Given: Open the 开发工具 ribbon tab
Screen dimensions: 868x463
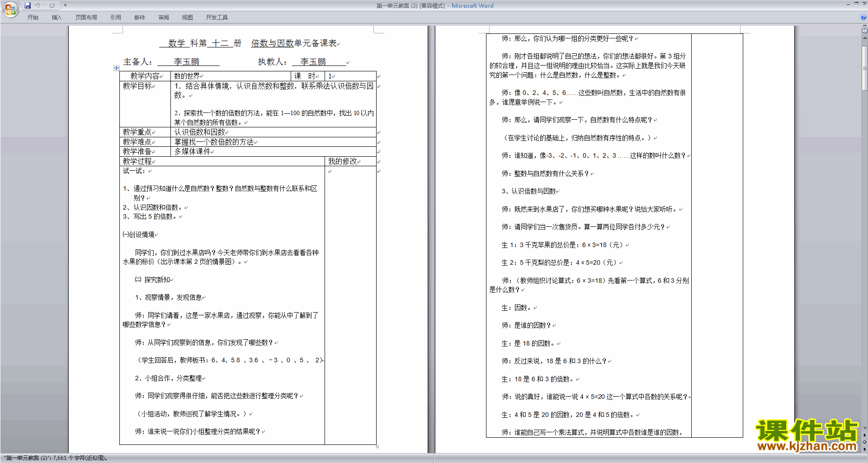Looking at the screenshot, I should point(217,18).
